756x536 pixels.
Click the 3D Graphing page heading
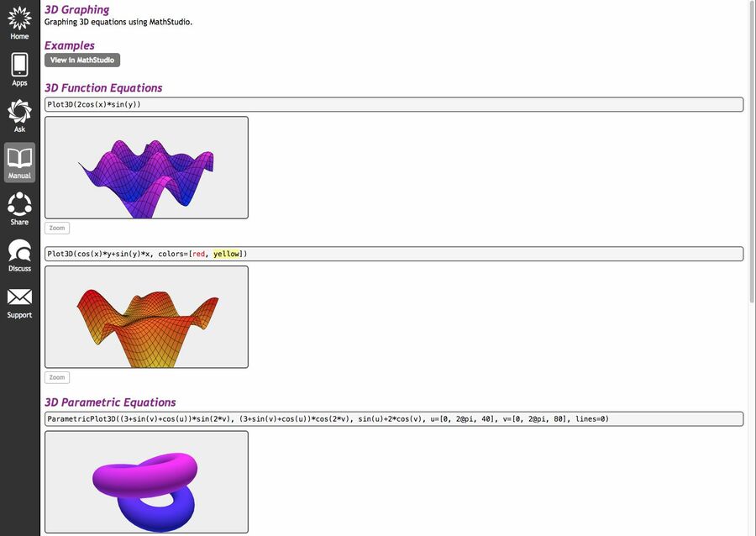click(x=76, y=9)
